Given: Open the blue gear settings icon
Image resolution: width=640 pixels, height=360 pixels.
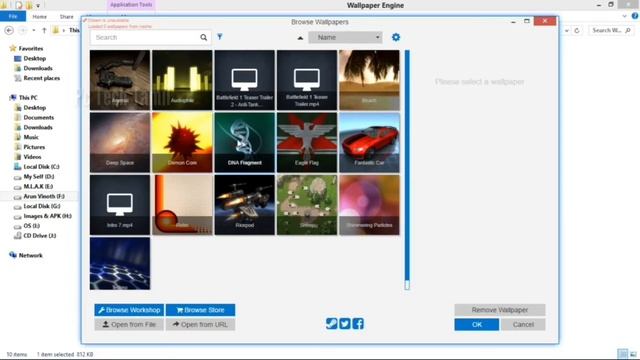Looking at the screenshot, I should coord(396,37).
